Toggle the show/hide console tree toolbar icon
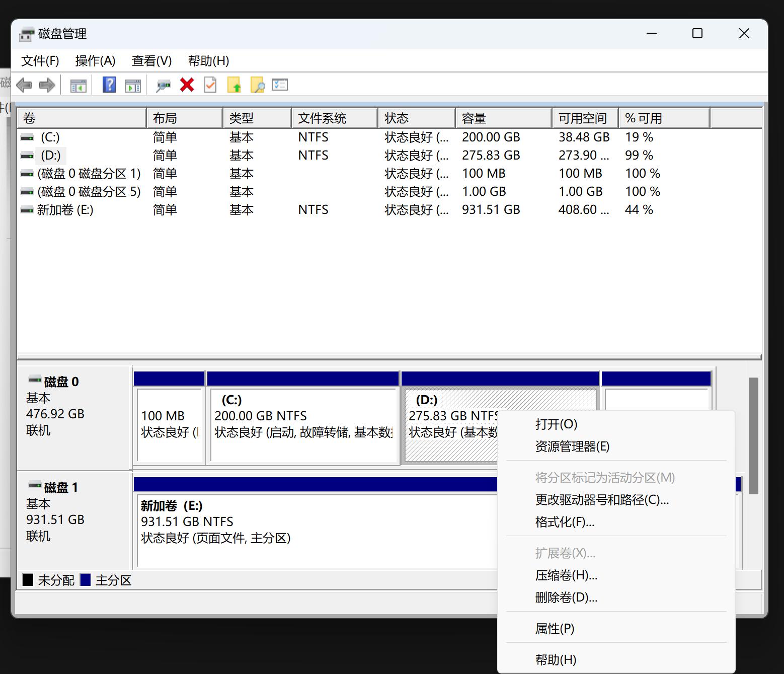The image size is (784, 674). pos(78,86)
